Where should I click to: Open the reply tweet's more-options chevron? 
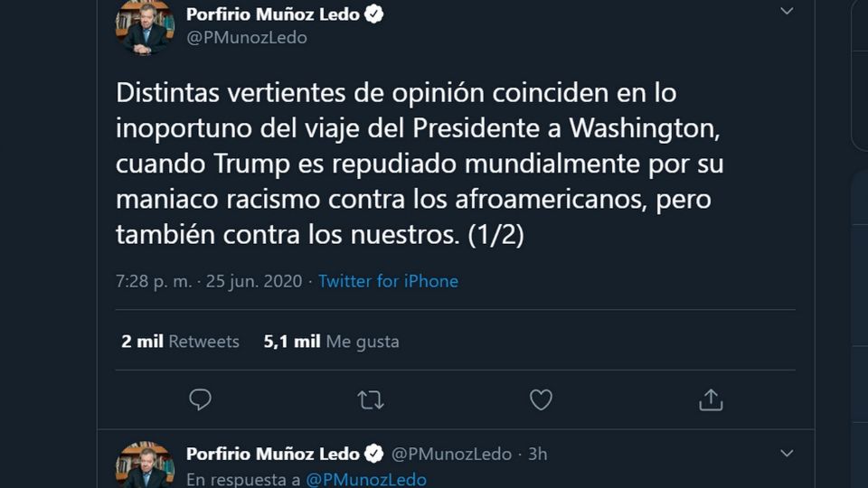tap(787, 453)
